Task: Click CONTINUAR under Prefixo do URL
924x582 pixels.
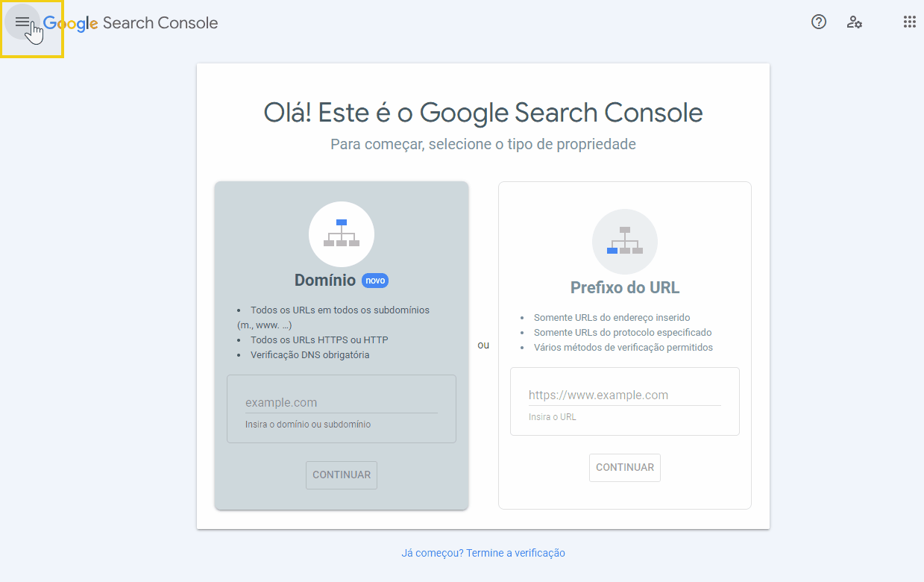Action: pyautogui.click(x=625, y=468)
